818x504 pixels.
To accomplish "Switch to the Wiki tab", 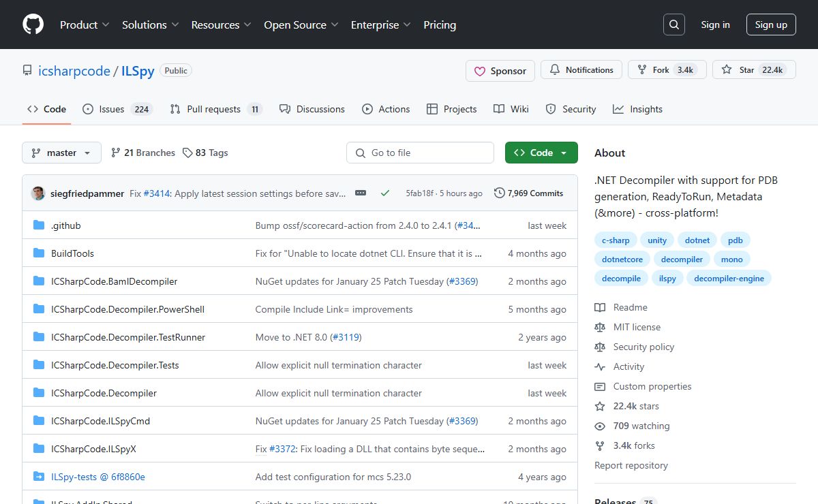I will click(x=511, y=109).
